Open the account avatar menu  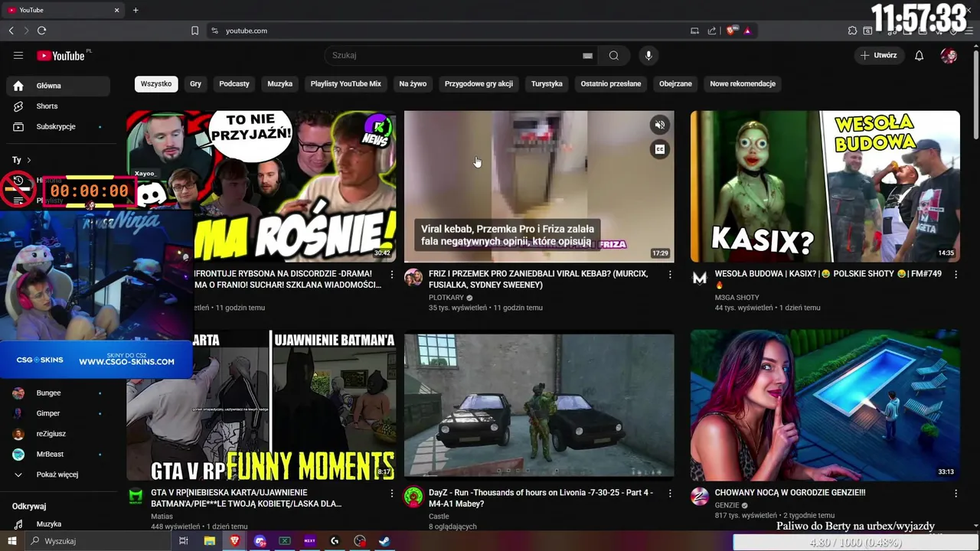(949, 55)
